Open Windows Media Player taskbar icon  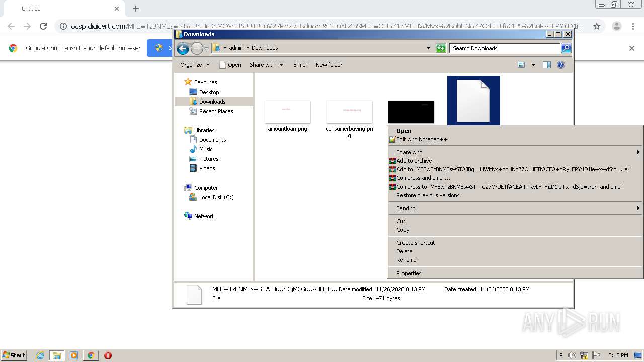tap(74, 355)
